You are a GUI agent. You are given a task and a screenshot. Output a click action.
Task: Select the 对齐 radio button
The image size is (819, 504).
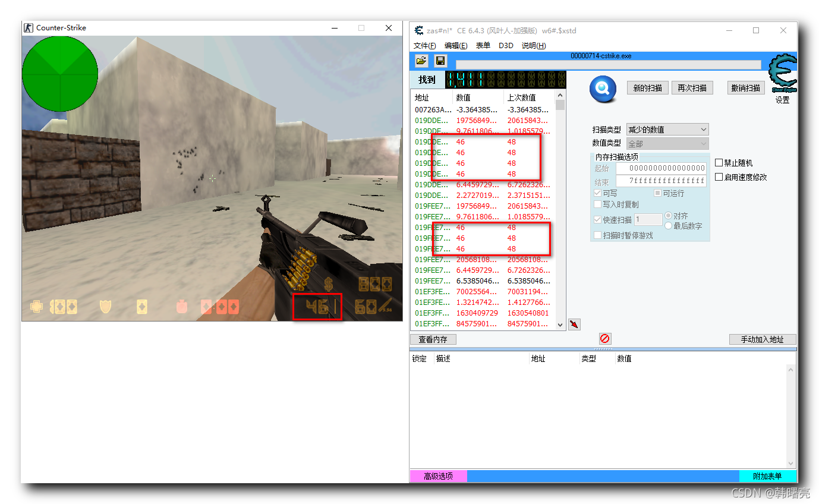[669, 216]
